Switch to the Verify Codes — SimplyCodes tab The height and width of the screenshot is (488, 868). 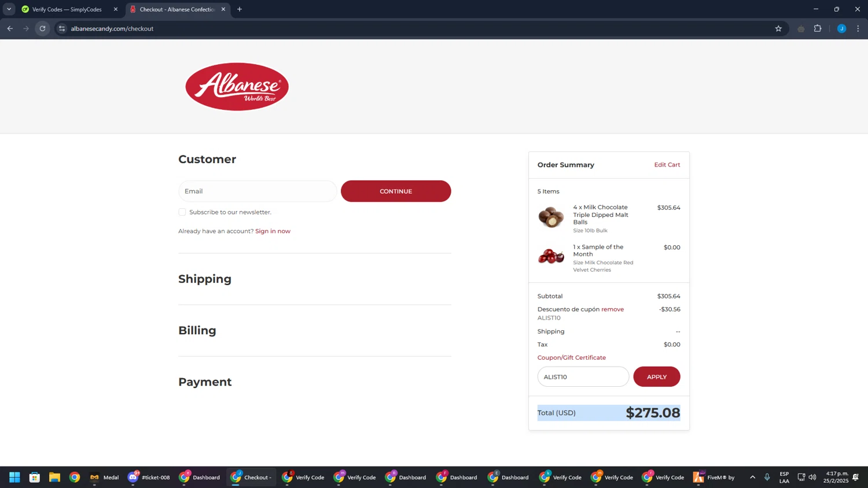tap(67, 9)
